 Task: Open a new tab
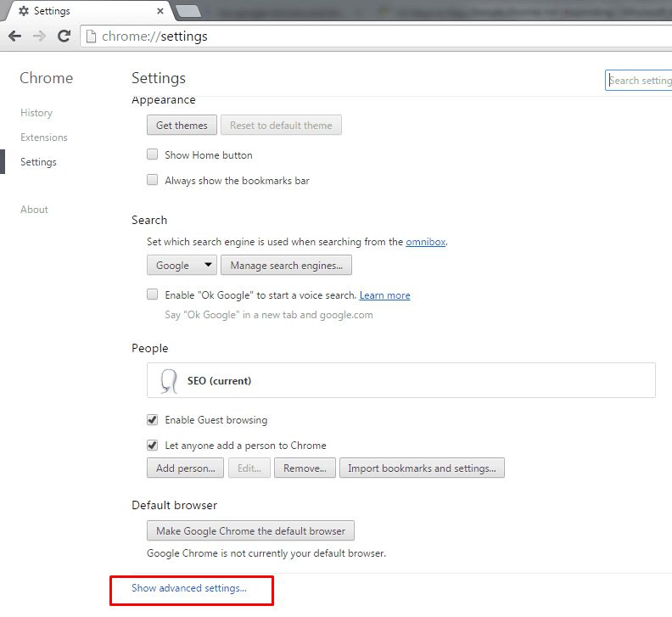188,12
